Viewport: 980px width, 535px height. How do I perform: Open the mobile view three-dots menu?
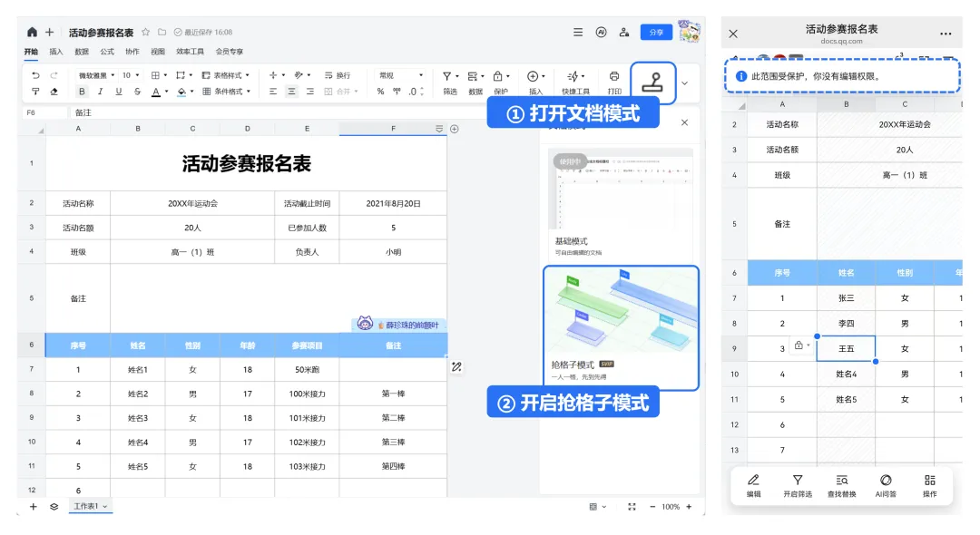(946, 34)
